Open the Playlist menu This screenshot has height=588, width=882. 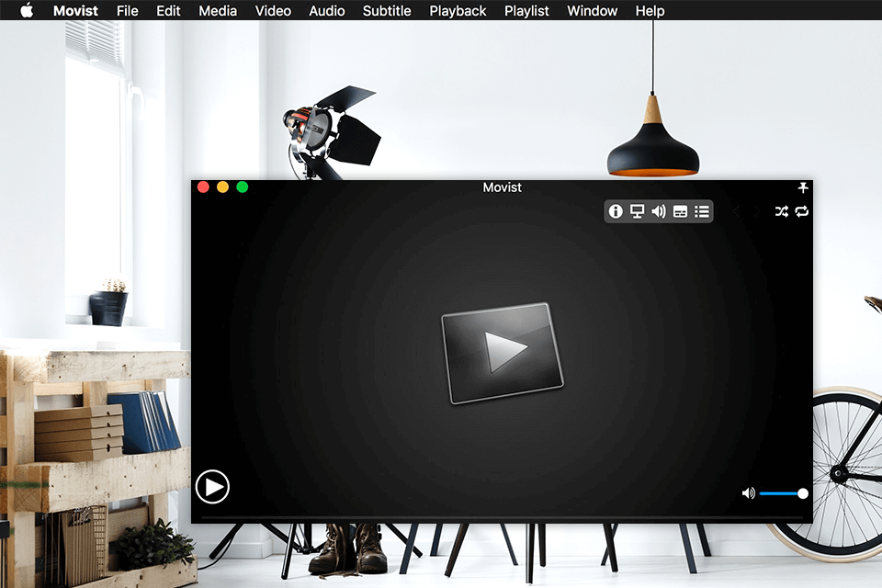point(526,11)
